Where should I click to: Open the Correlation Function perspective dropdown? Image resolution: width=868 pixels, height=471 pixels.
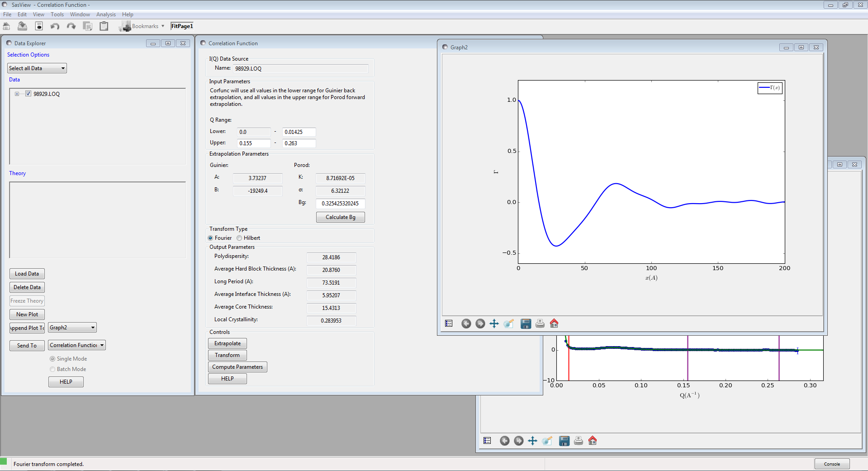coord(77,345)
